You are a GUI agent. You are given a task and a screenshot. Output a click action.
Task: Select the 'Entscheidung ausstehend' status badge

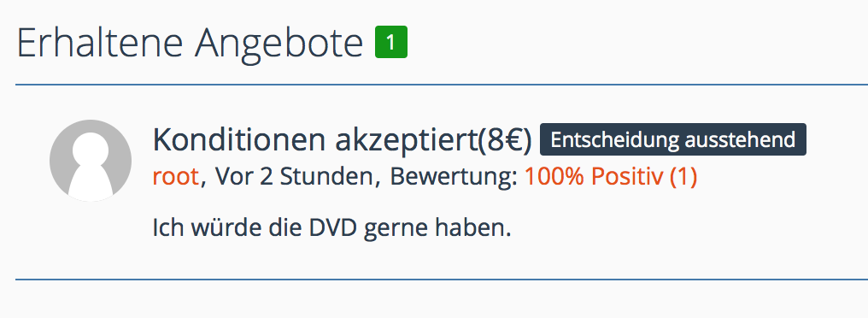pyautogui.click(x=672, y=139)
